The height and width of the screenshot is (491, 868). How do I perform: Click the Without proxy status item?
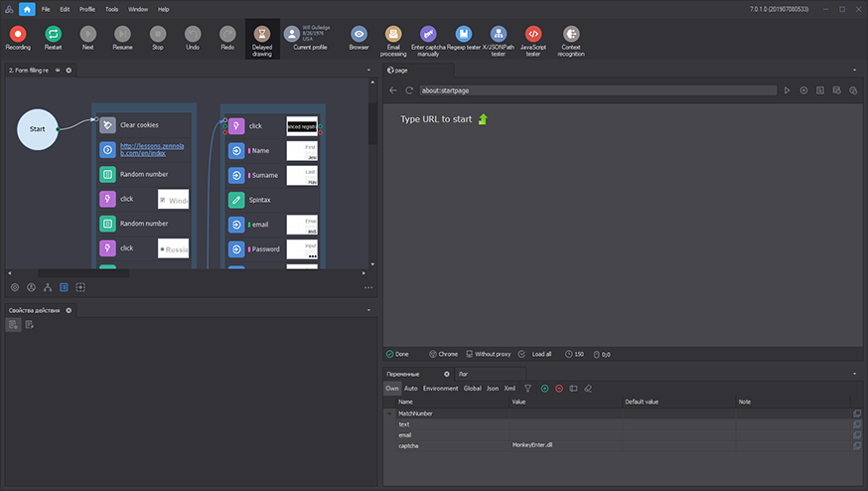point(489,354)
